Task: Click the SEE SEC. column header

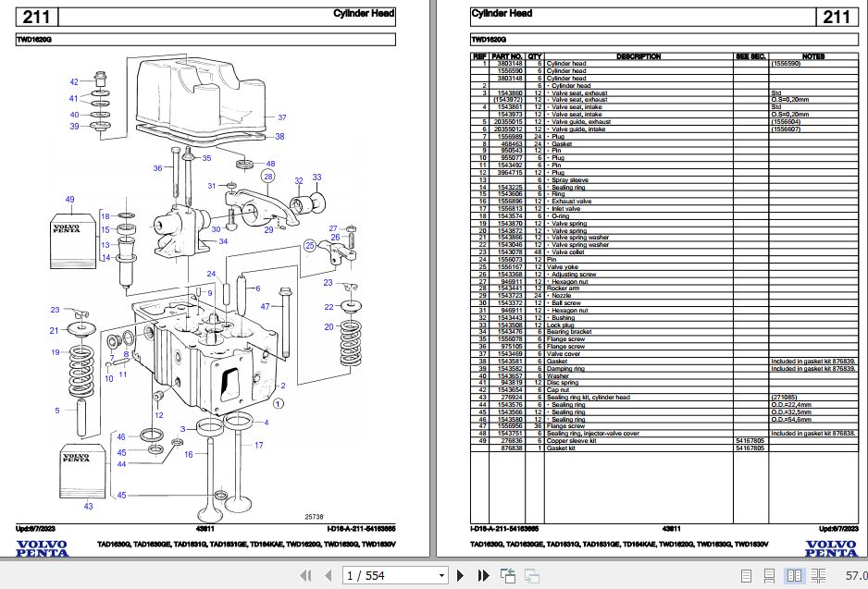Action: pyautogui.click(x=751, y=56)
